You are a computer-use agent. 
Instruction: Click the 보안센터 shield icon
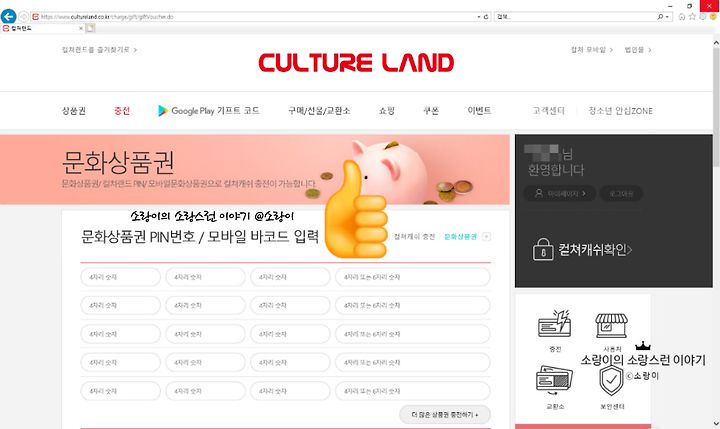click(612, 380)
